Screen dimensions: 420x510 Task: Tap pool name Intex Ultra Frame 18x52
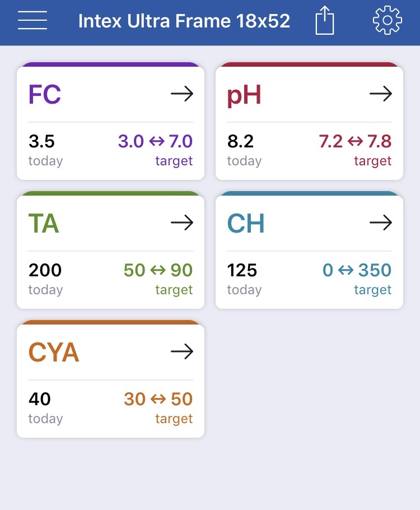[x=184, y=21]
